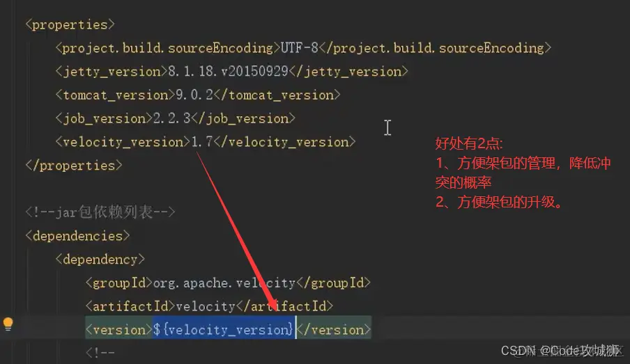Place cursor in opening properties tag
The width and height of the screenshot is (630, 364).
click(70, 25)
